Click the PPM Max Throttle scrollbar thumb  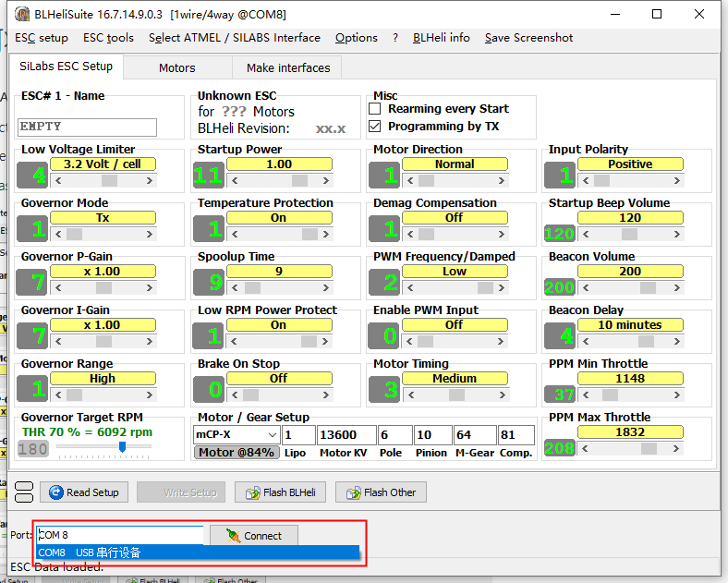point(649,448)
